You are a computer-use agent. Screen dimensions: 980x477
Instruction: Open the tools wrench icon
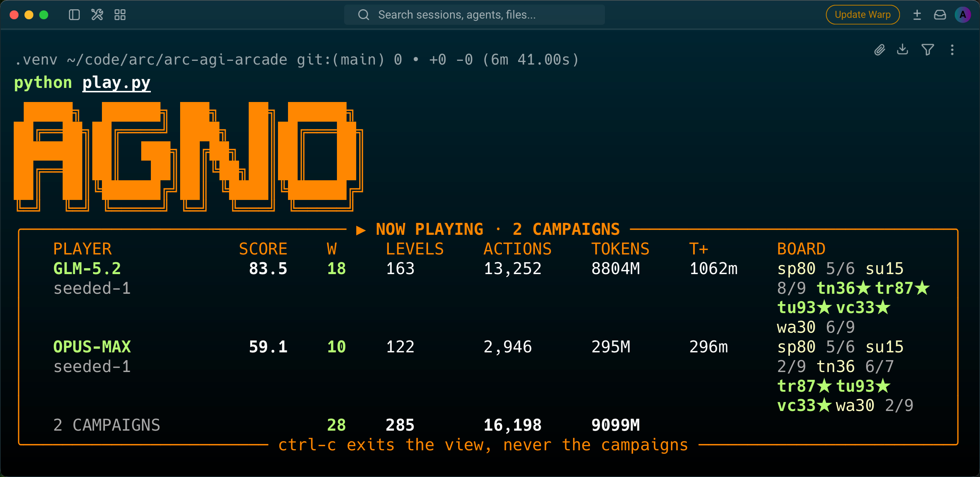tap(97, 15)
